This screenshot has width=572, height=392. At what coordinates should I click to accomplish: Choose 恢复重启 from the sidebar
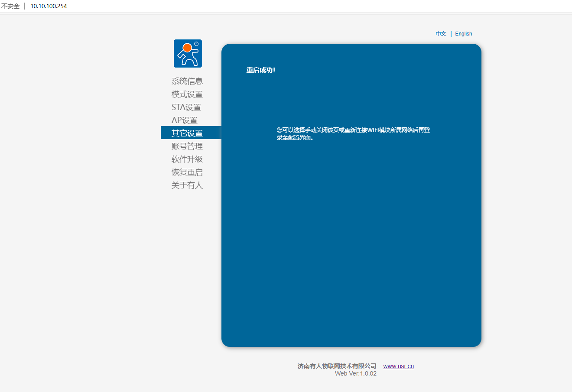pyautogui.click(x=187, y=172)
